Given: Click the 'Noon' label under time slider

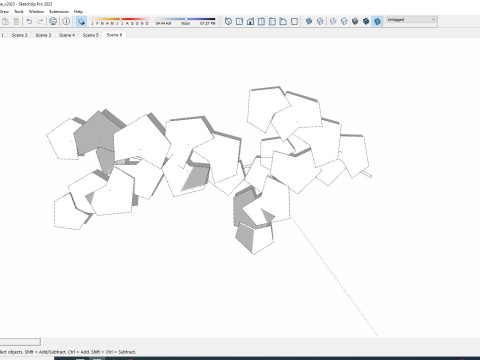Looking at the screenshot, I should pos(186,24).
